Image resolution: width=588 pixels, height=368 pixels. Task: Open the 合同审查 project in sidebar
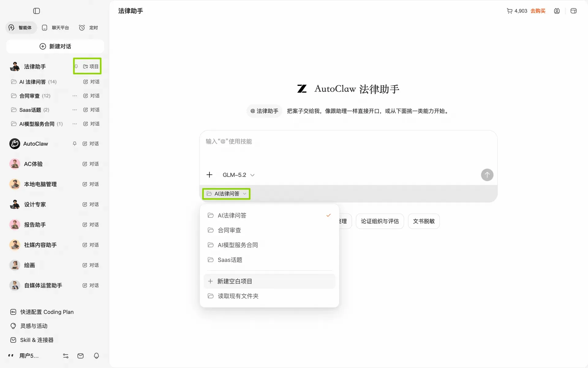[x=31, y=96]
